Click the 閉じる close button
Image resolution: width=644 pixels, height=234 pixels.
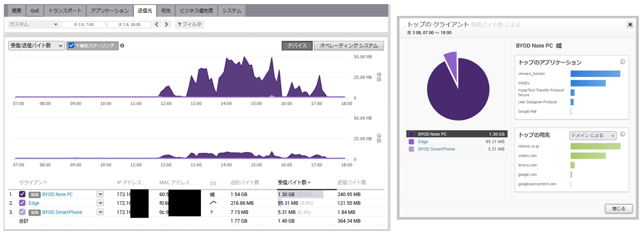coord(619,209)
